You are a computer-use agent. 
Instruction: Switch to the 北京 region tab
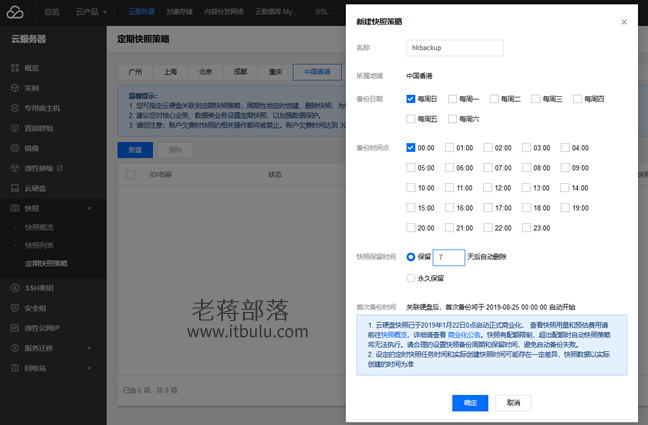(x=205, y=72)
